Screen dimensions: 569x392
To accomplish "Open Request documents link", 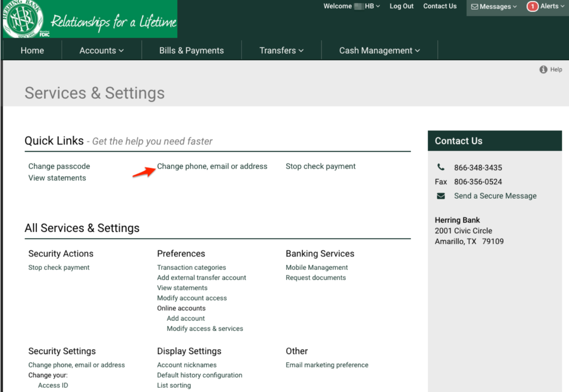I will [316, 278].
